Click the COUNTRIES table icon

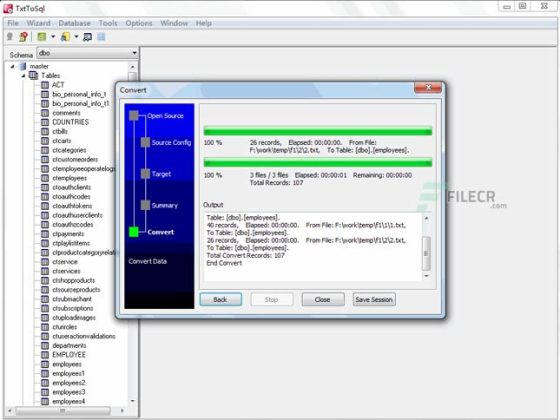[x=45, y=122]
